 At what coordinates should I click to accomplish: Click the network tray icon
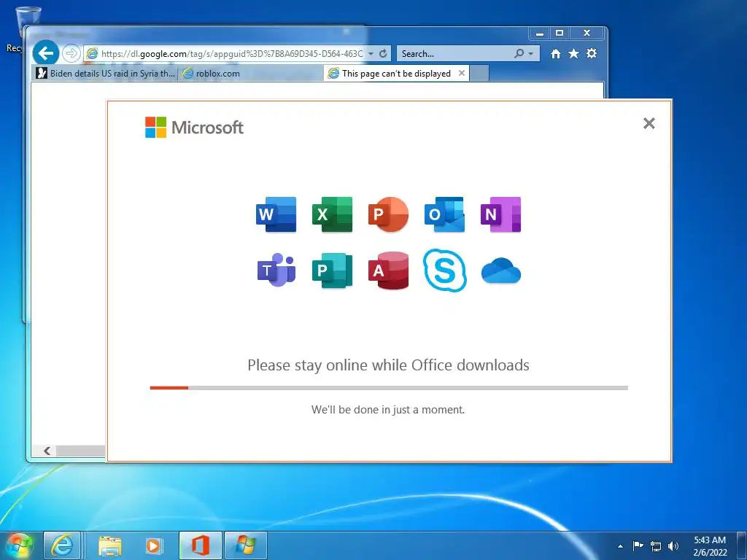pyautogui.click(x=656, y=546)
